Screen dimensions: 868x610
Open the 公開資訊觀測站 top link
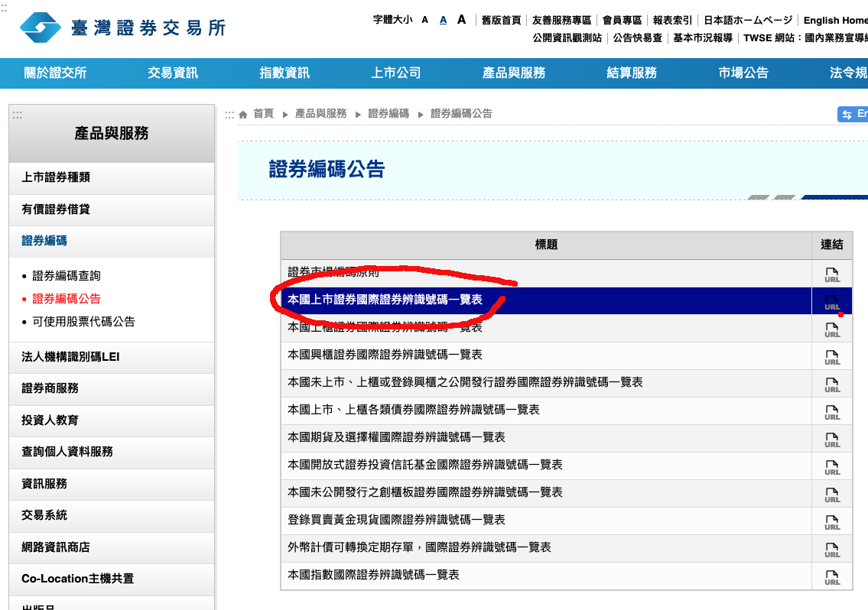(x=567, y=37)
